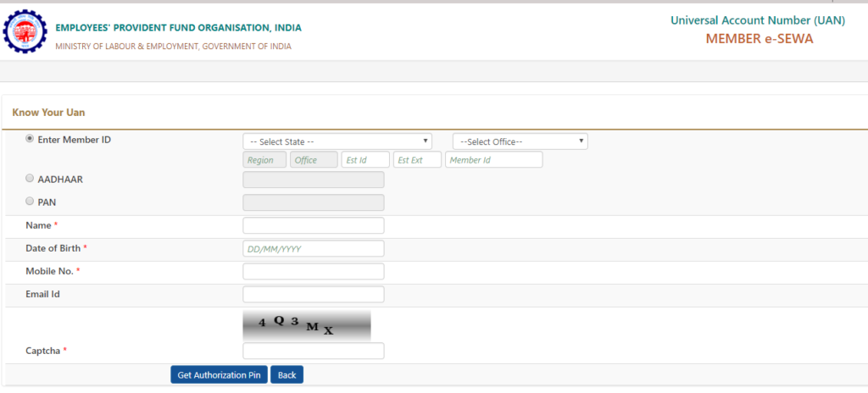868x393 pixels.
Task: Go back using the Back button
Action: click(x=287, y=374)
